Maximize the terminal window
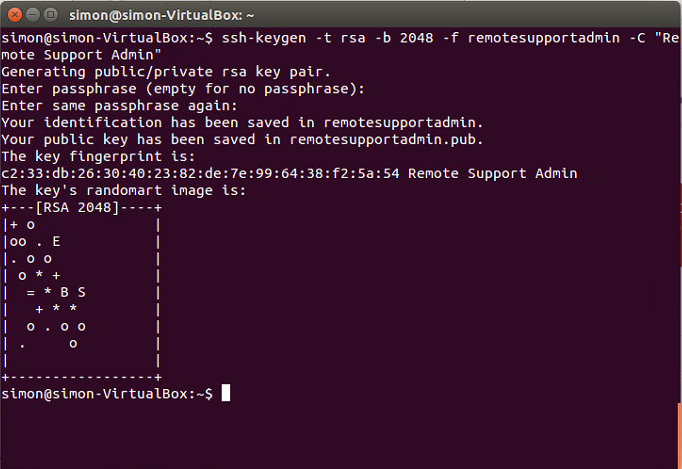The image size is (682, 469). [50, 15]
